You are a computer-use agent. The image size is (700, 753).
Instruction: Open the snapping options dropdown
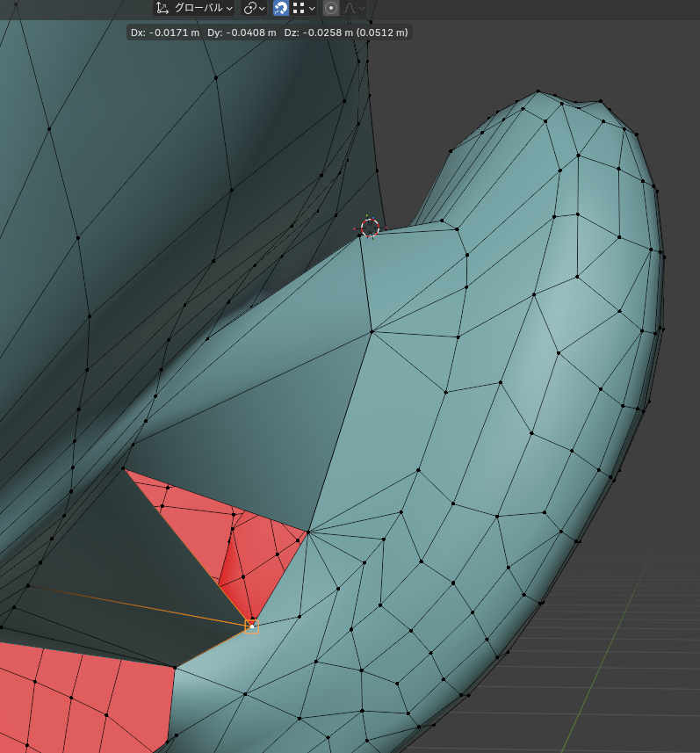[304, 8]
